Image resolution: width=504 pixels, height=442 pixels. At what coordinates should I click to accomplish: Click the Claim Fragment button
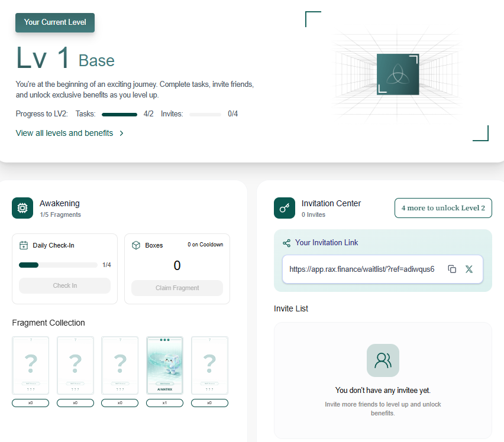pyautogui.click(x=177, y=288)
